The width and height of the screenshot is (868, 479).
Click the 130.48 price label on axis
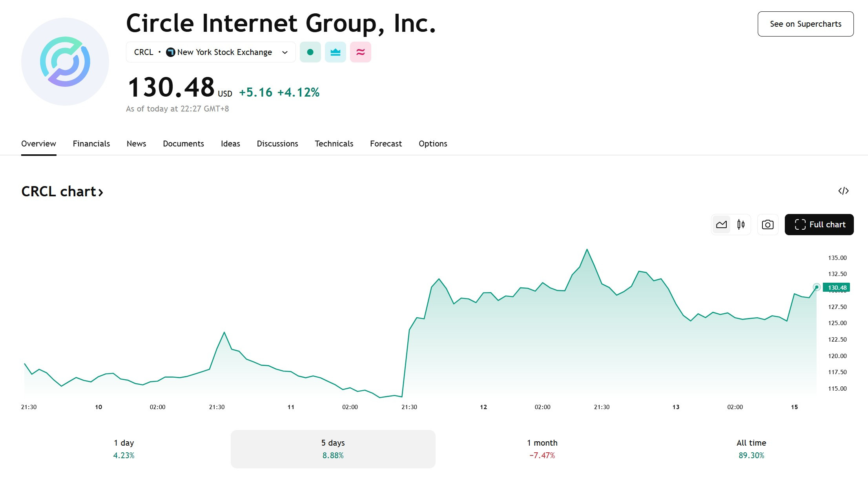(836, 287)
